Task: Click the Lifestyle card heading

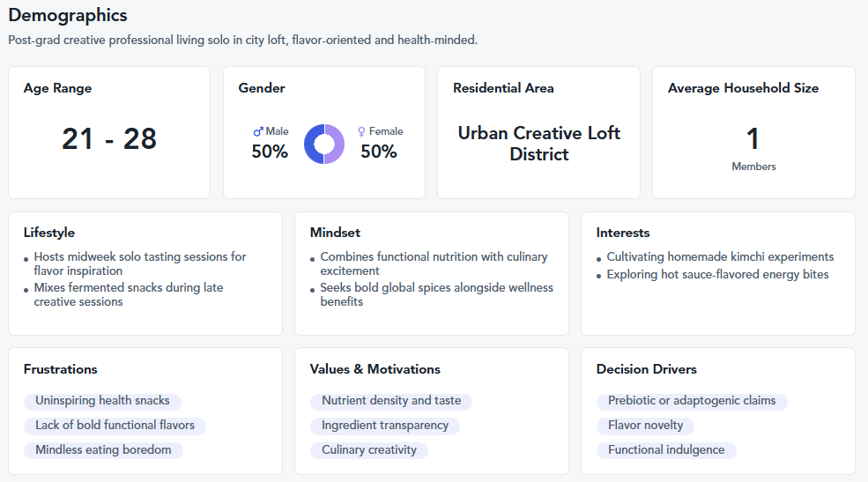Action: [49, 233]
